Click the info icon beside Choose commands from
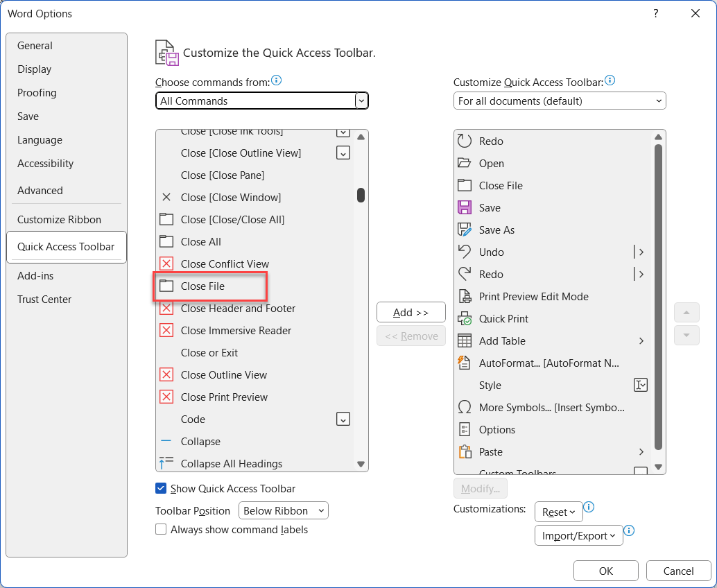The width and height of the screenshot is (717, 588). (276, 80)
